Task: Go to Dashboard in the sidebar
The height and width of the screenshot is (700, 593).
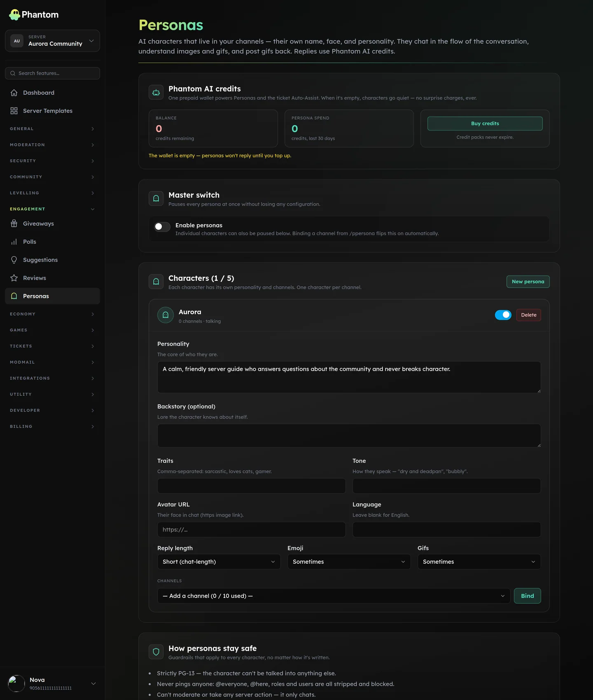Action: click(52, 93)
